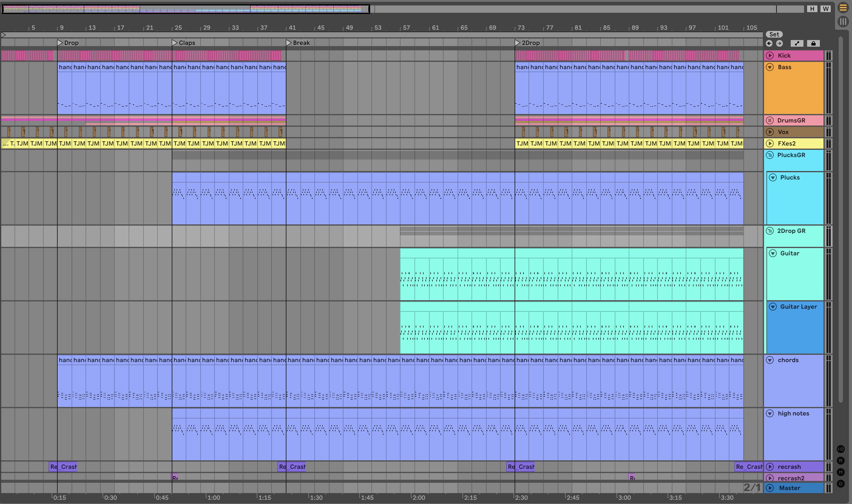Click the Lock Envelopes padlock button
The height and width of the screenshot is (504, 852).
tap(813, 43)
